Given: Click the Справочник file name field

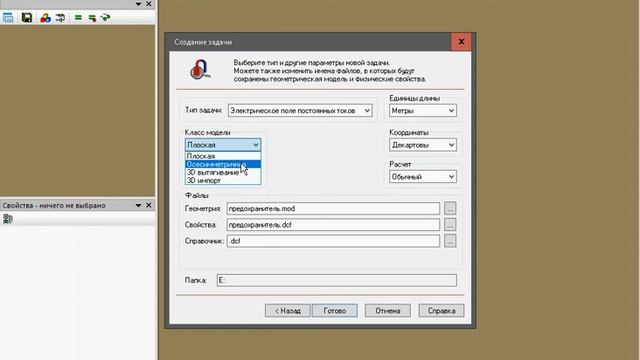Looking at the screenshot, I should [x=333, y=241].
